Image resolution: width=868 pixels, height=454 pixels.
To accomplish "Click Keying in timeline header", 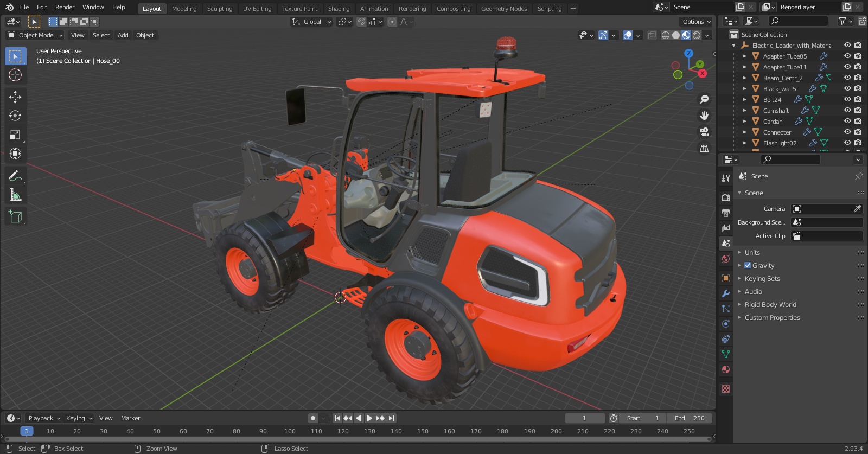I will pos(79,418).
